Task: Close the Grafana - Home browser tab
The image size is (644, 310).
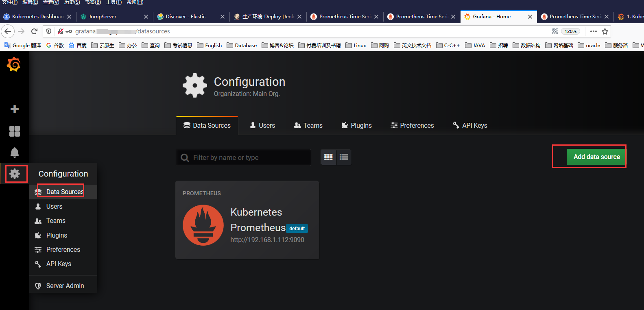Action: pos(530,17)
